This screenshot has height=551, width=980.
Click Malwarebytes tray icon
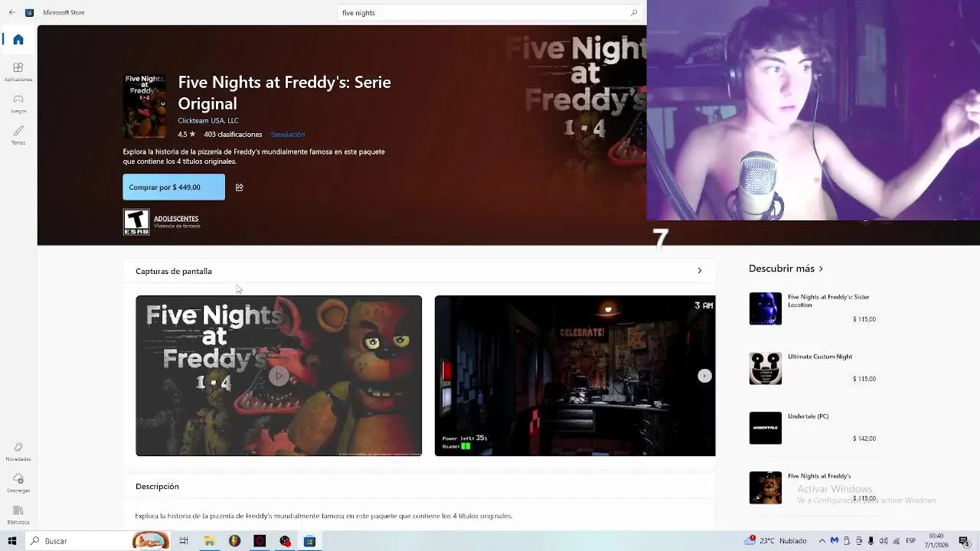click(x=835, y=540)
